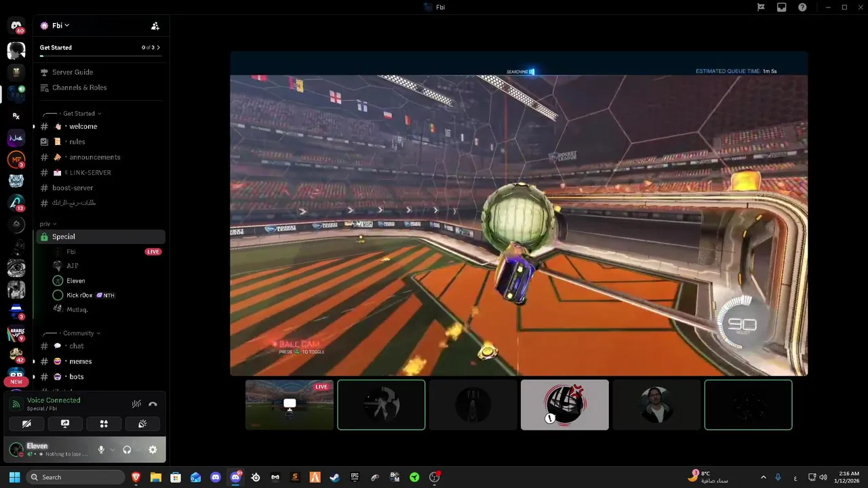
Task: Open the soundboard button
Action: click(x=142, y=424)
